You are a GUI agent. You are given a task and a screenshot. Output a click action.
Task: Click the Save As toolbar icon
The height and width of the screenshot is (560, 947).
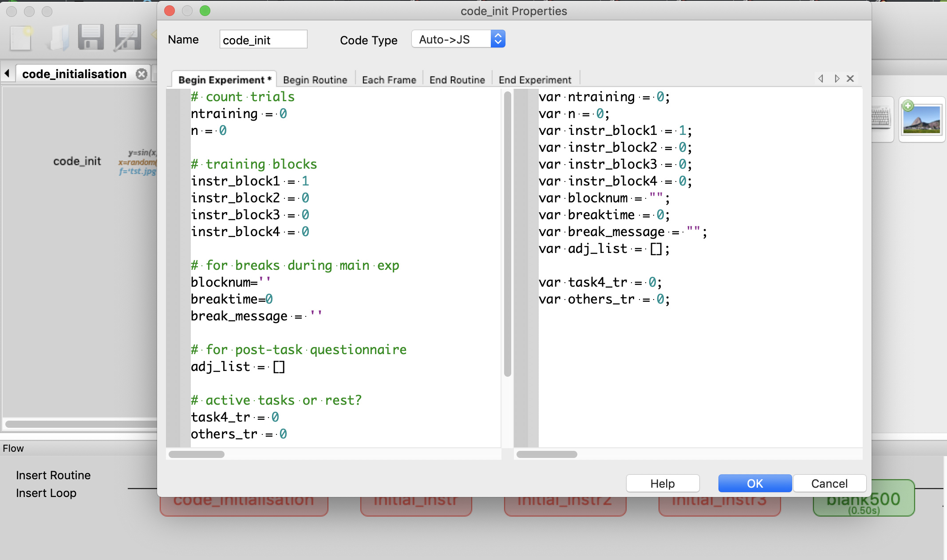128,37
